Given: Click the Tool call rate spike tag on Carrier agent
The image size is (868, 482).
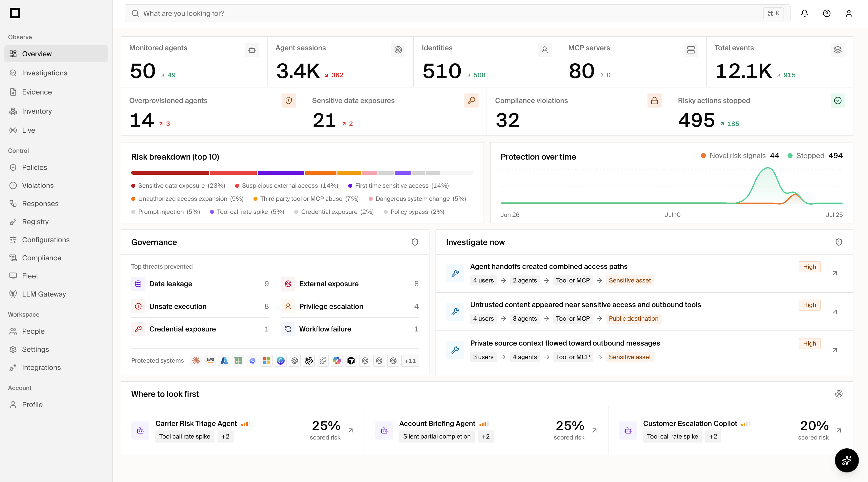Looking at the screenshot, I should (x=185, y=437).
